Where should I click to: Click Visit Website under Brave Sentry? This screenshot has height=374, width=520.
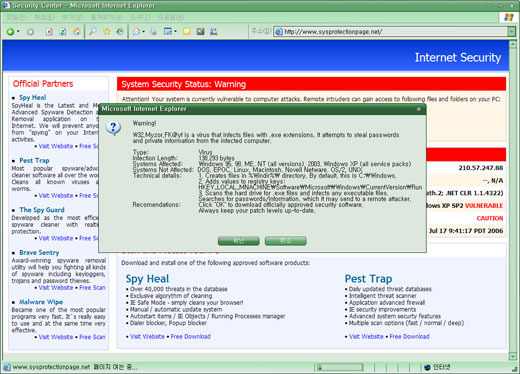point(56,288)
